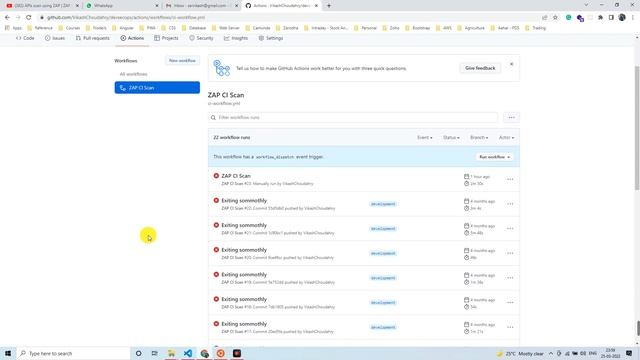Dismiss the GitHub Actions feedback banner
This screenshot has height=360, width=640.
[x=511, y=64]
